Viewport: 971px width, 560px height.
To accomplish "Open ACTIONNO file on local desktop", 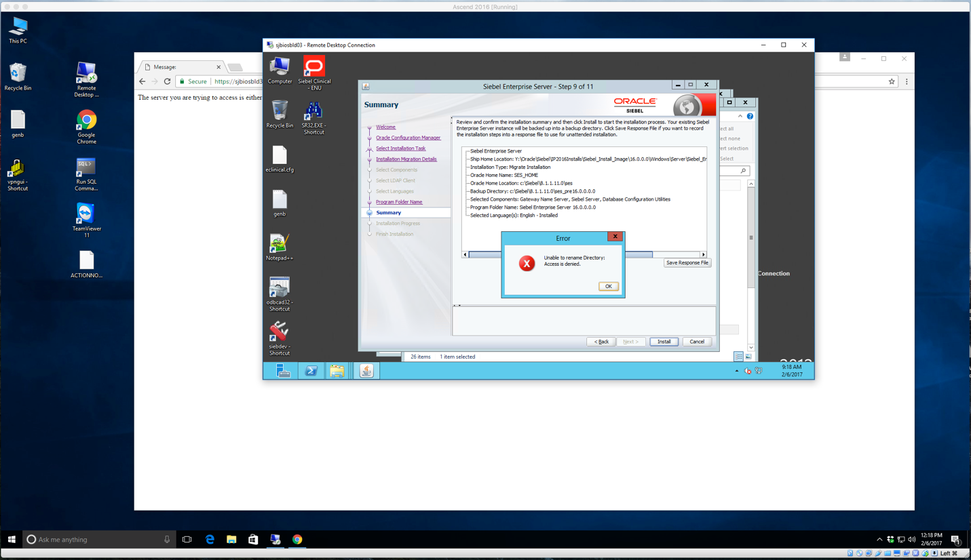I will point(86,264).
